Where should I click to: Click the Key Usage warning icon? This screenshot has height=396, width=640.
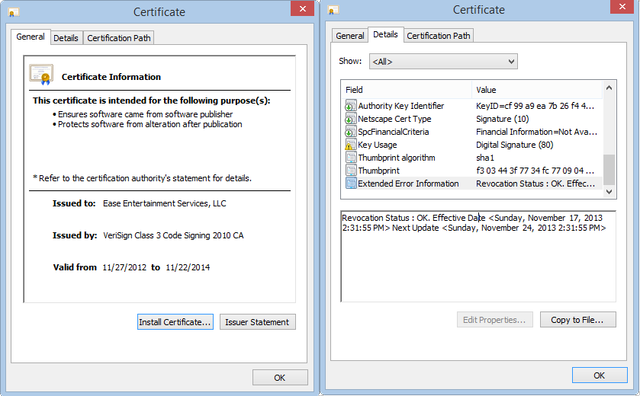350,145
